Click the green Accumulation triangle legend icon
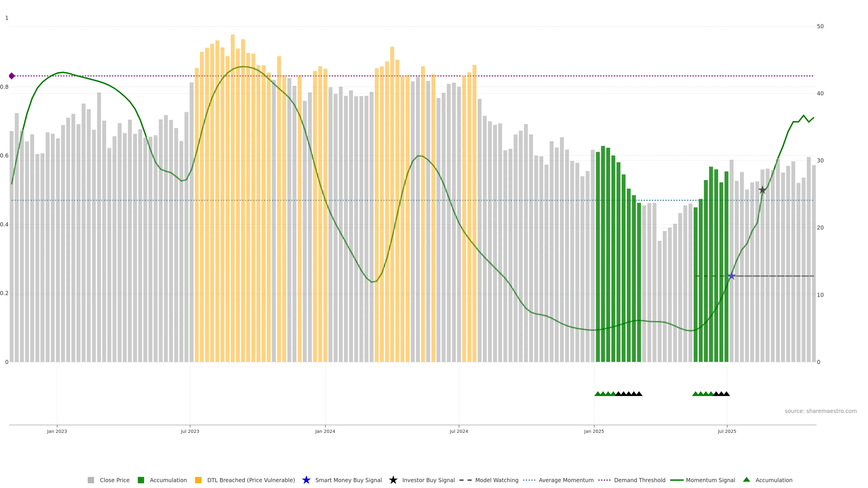This screenshot has height=488, width=868. pos(746,480)
